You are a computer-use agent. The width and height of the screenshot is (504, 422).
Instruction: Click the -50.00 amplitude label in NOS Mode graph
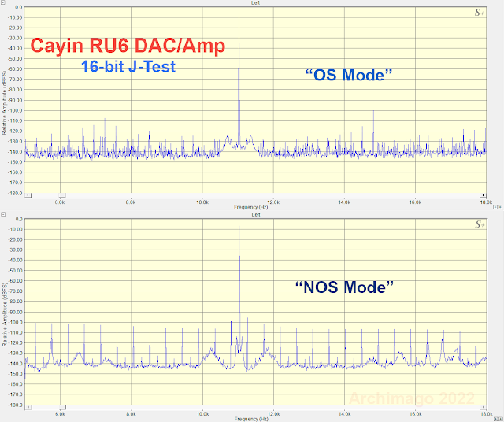click(x=16, y=271)
